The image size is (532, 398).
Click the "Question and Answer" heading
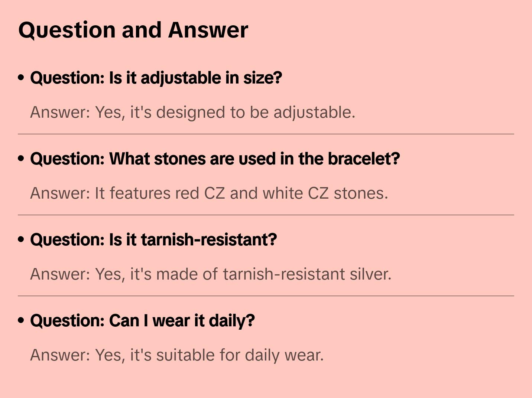133,30
